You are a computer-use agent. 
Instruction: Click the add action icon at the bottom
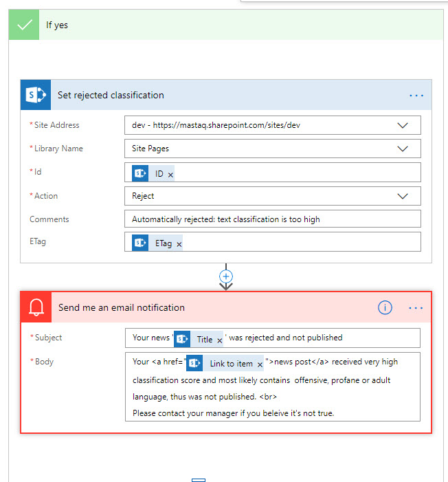[199, 479]
